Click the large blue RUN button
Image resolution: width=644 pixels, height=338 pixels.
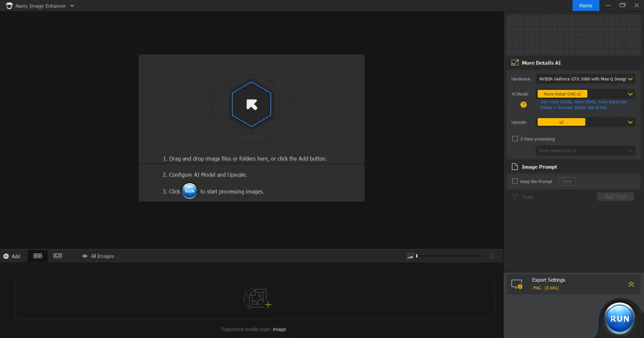[619, 318]
